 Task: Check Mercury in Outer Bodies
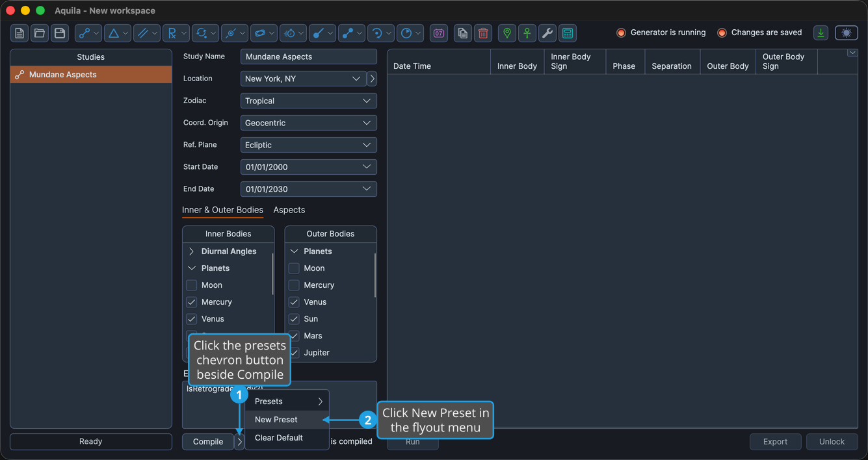pyautogui.click(x=294, y=285)
